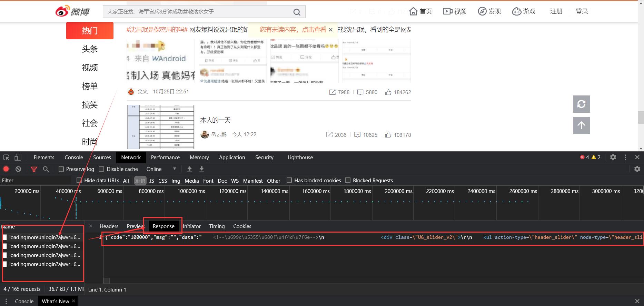The width and height of the screenshot is (644, 306).
Task: Open the console drawer three-dot menu
Action: point(6,301)
